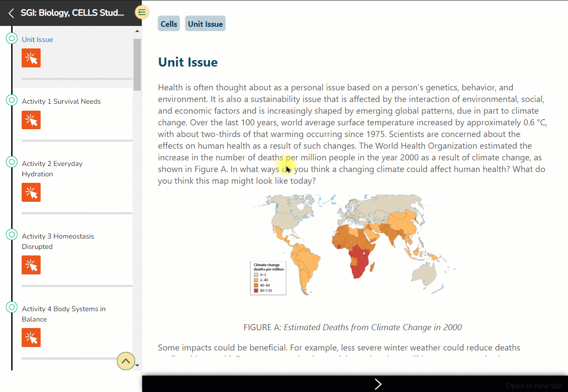Open the orange icon under Activity 2 Everyday Hydration

(31, 192)
